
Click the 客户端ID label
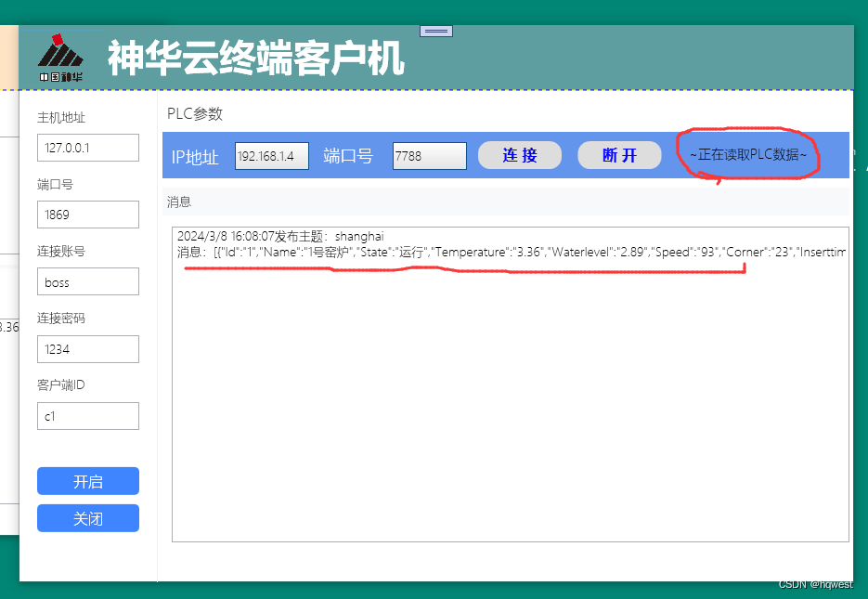61,384
